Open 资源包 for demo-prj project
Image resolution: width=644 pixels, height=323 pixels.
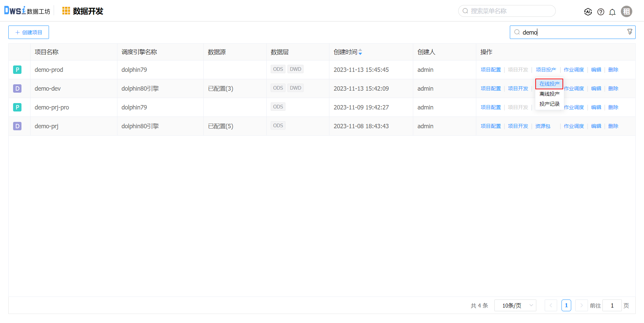pyautogui.click(x=542, y=126)
